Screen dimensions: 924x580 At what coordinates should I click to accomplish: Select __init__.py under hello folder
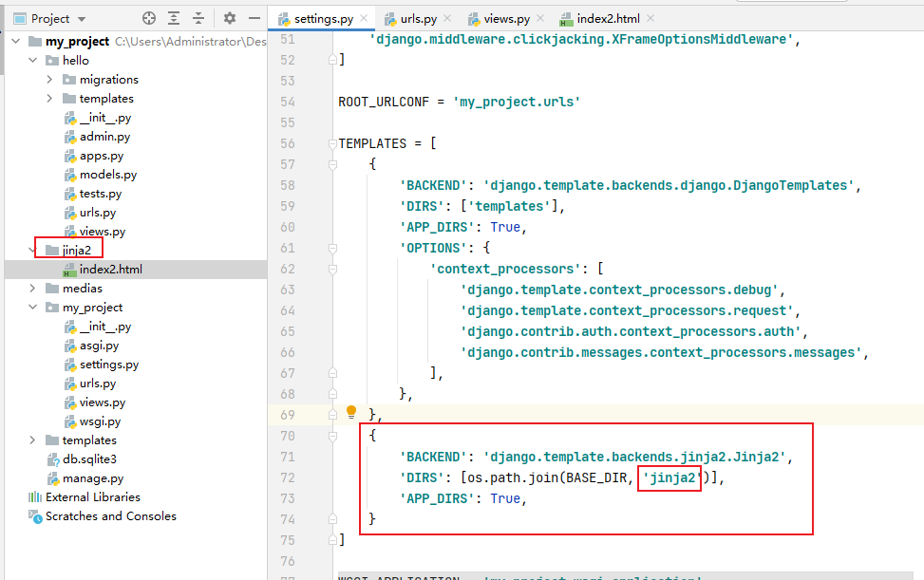(x=105, y=118)
